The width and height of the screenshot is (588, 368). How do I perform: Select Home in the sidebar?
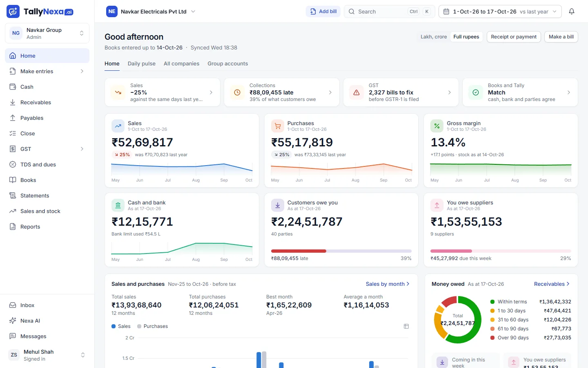[x=47, y=56]
